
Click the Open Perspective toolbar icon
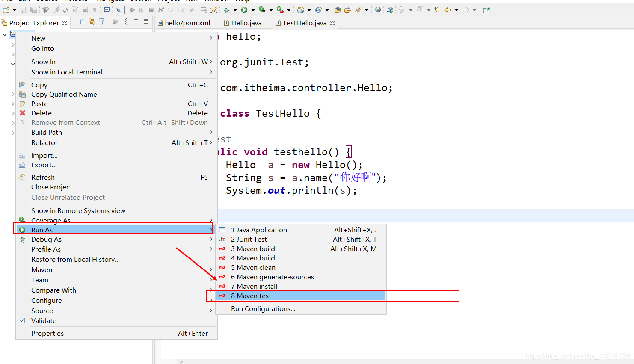tap(486, 10)
